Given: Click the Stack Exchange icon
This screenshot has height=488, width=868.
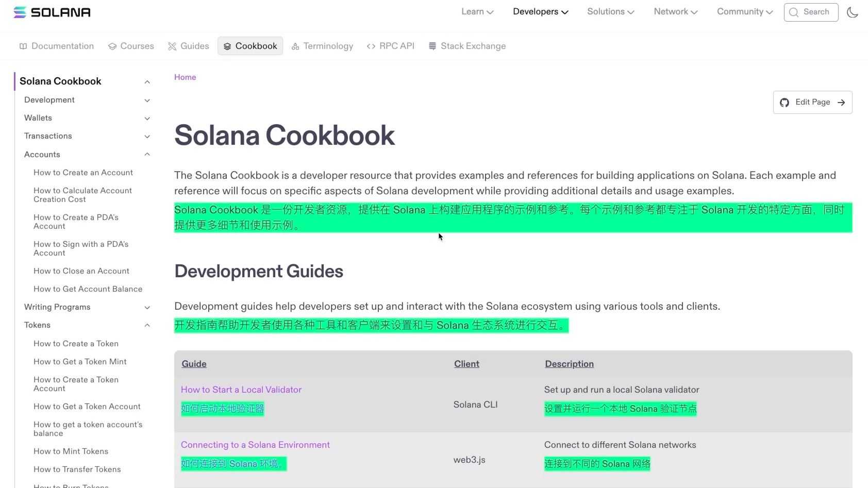Looking at the screenshot, I should click(x=432, y=46).
